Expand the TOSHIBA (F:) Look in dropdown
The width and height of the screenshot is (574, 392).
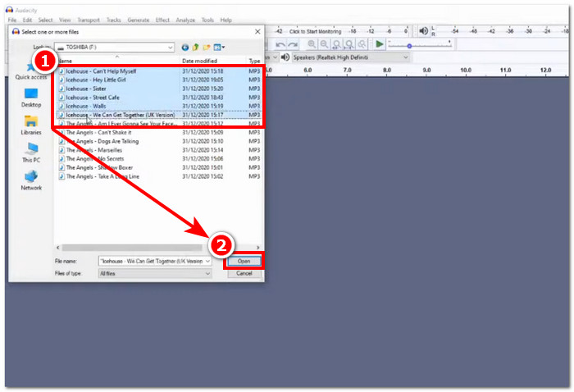click(171, 48)
